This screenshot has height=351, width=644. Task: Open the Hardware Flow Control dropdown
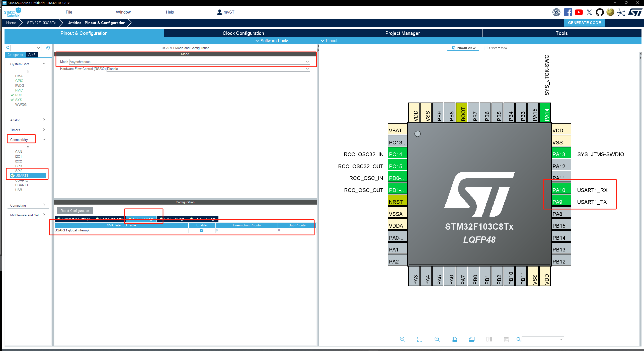307,69
